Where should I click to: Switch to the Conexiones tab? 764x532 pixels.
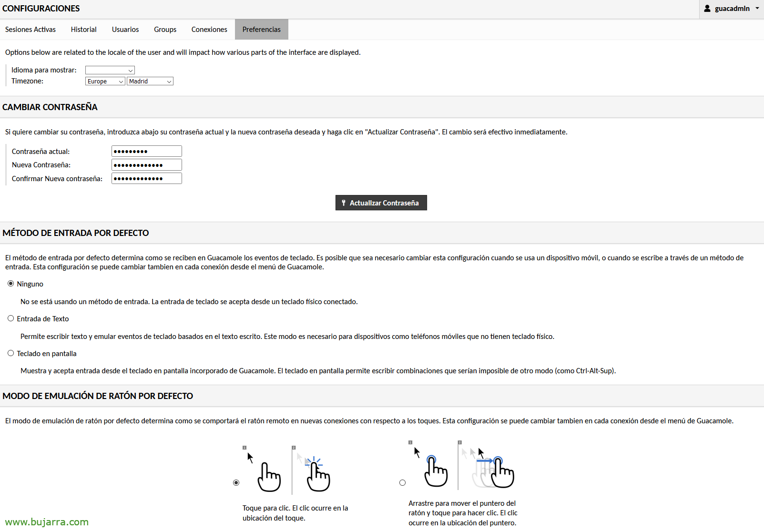pos(209,30)
